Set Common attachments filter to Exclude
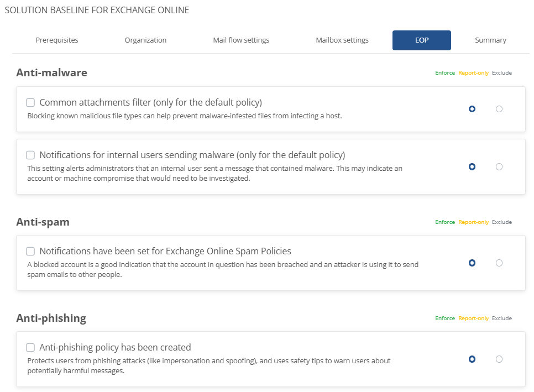 tap(499, 109)
